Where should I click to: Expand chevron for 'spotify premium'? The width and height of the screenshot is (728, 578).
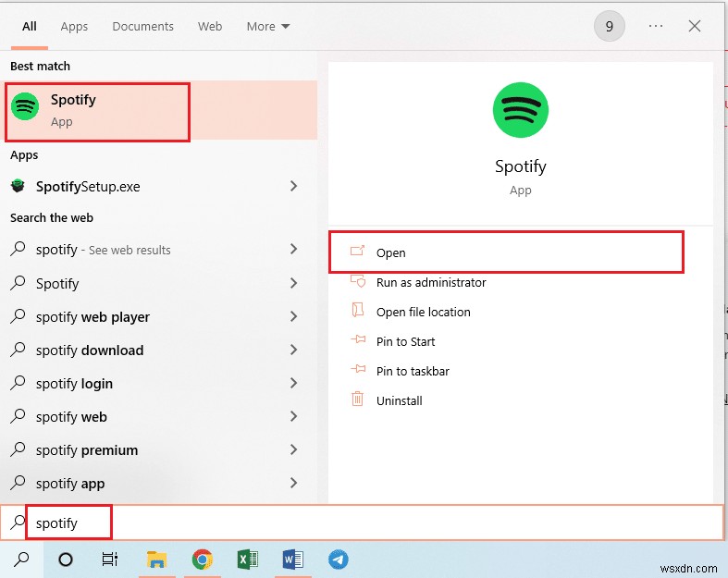293,449
